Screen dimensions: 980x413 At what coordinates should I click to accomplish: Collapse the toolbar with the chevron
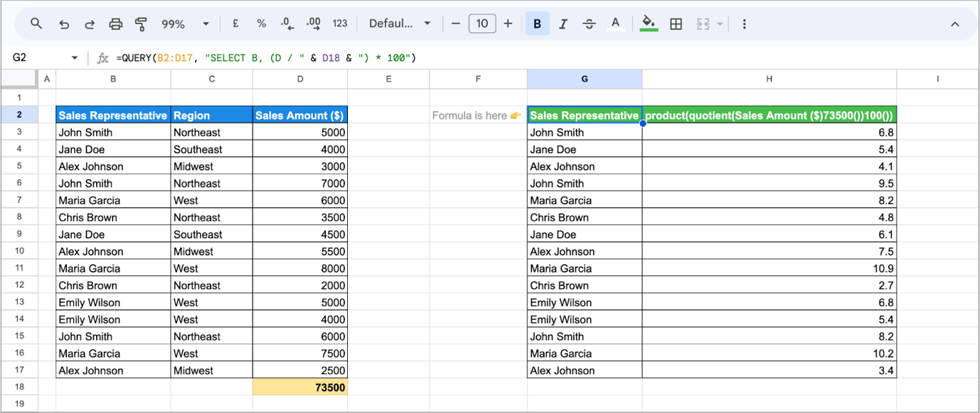click(955, 24)
